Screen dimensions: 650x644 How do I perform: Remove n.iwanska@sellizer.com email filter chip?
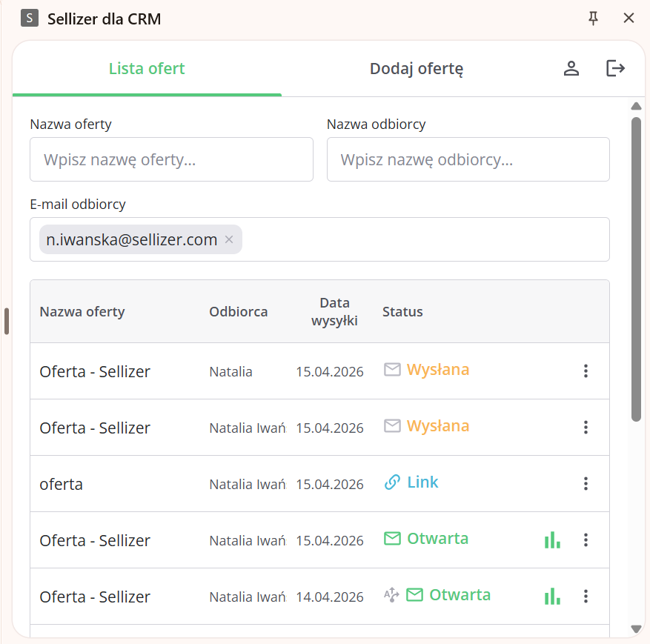(x=229, y=239)
